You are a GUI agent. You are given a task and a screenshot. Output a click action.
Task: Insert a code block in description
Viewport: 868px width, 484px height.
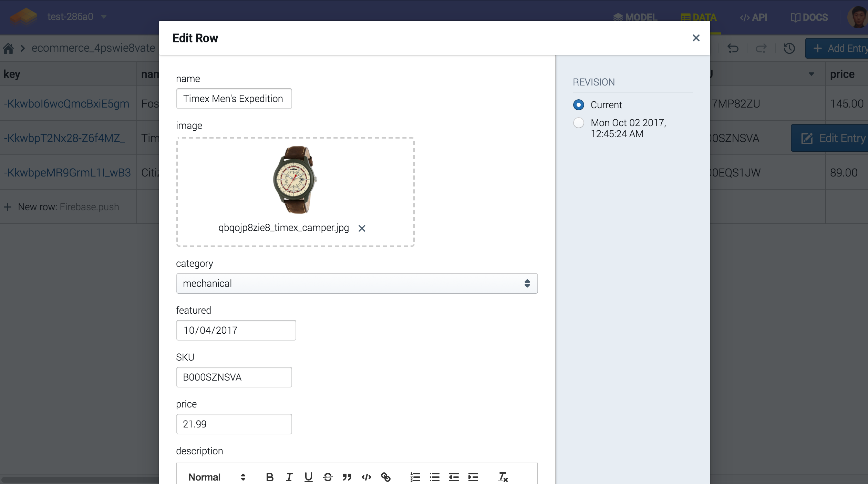[x=366, y=477]
